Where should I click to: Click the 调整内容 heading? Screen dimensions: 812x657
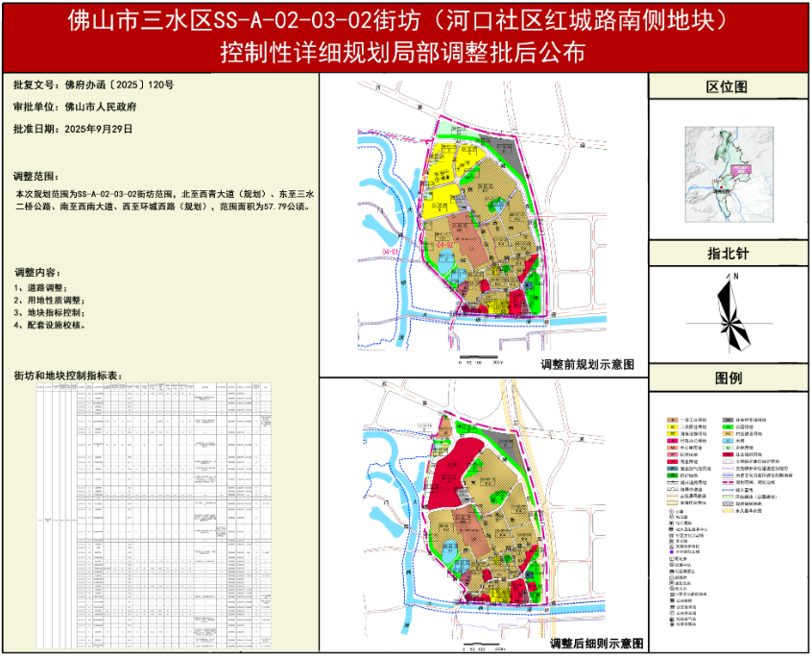pos(37,272)
